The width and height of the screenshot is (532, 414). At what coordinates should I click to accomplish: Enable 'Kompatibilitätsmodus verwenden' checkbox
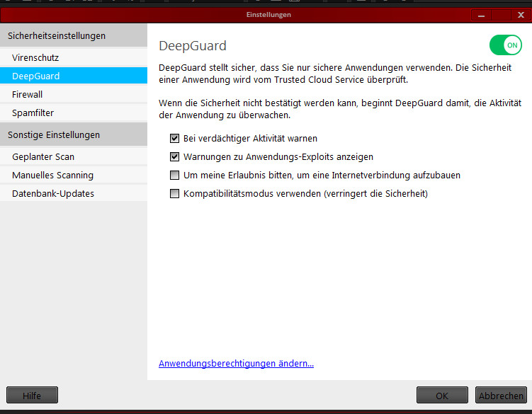(174, 193)
